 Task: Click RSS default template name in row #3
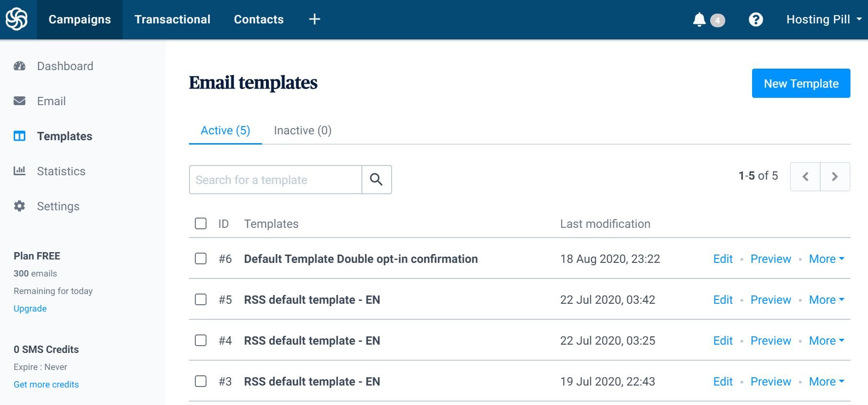(x=312, y=382)
